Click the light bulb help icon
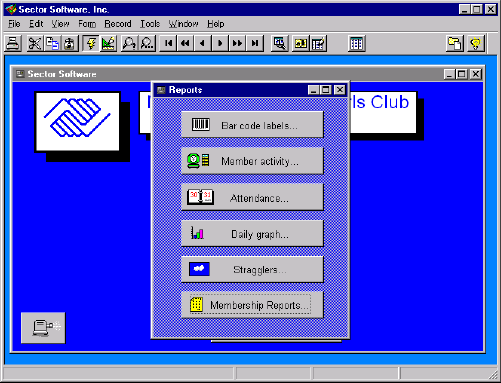 476,43
